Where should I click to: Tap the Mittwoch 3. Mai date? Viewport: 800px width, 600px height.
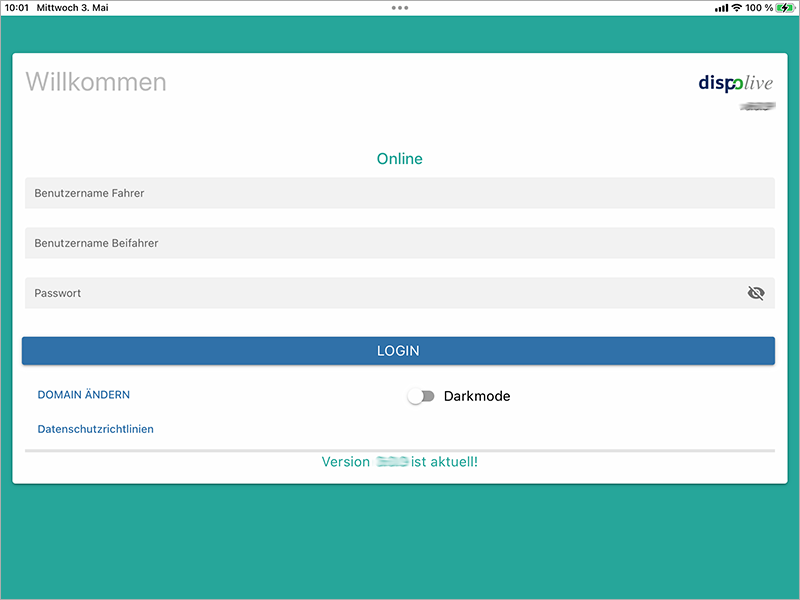coord(72,8)
